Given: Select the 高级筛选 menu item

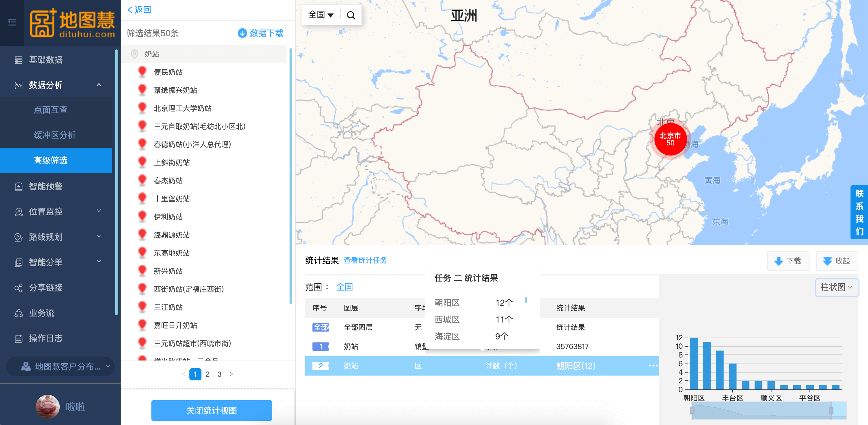Looking at the screenshot, I should (x=56, y=160).
